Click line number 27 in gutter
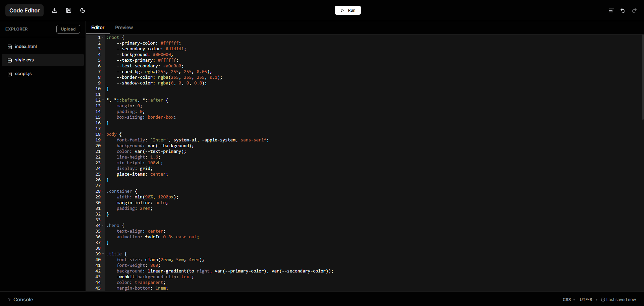The image size is (644, 306). pyautogui.click(x=98, y=186)
